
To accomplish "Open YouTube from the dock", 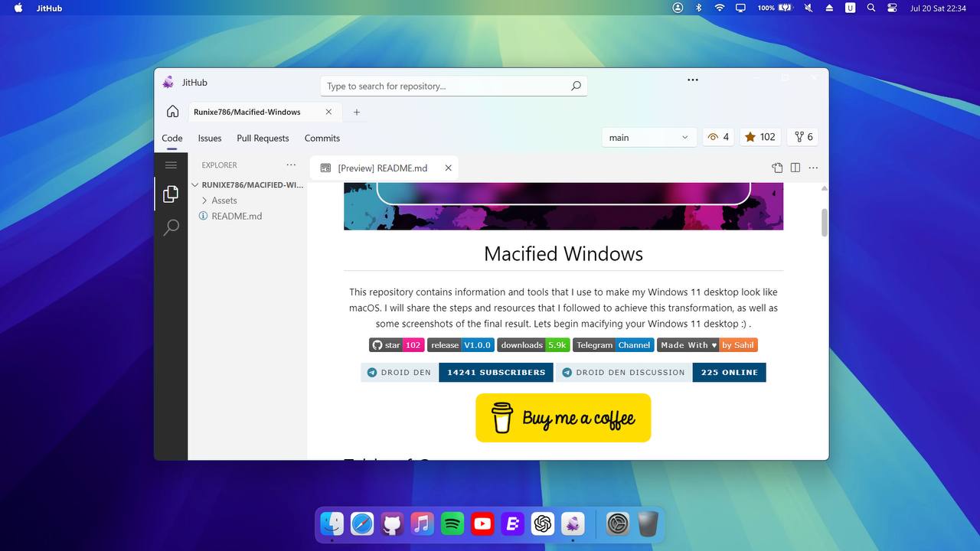I will [x=482, y=523].
